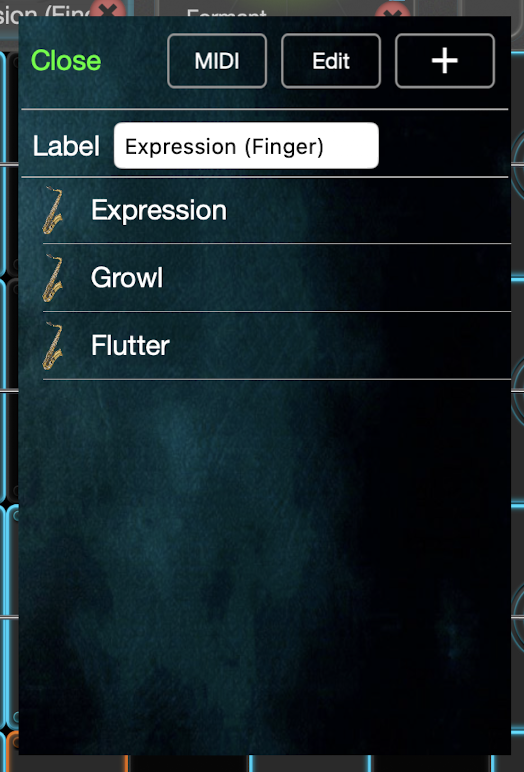
Task: Select the saxophone icon beside Flutter
Action: coord(52,346)
